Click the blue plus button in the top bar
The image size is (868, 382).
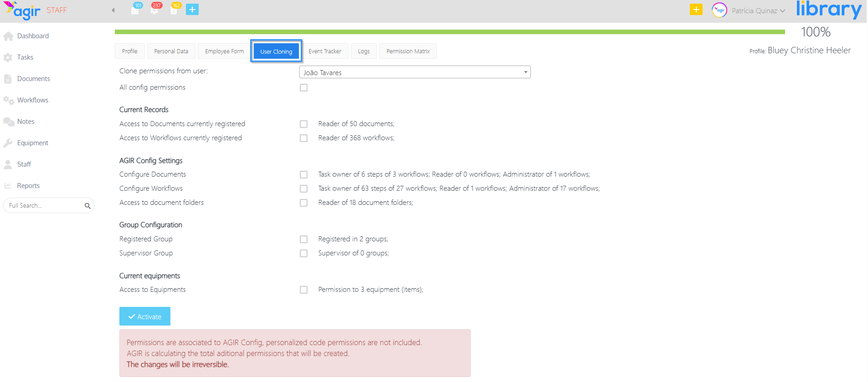click(x=192, y=10)
